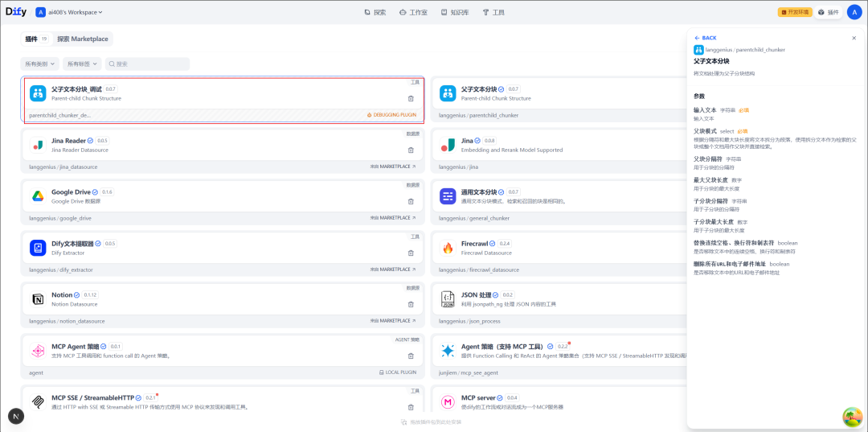Click the beach-sunset floating icon
This screenshot has width=868, height=432.
pos(853,417)
